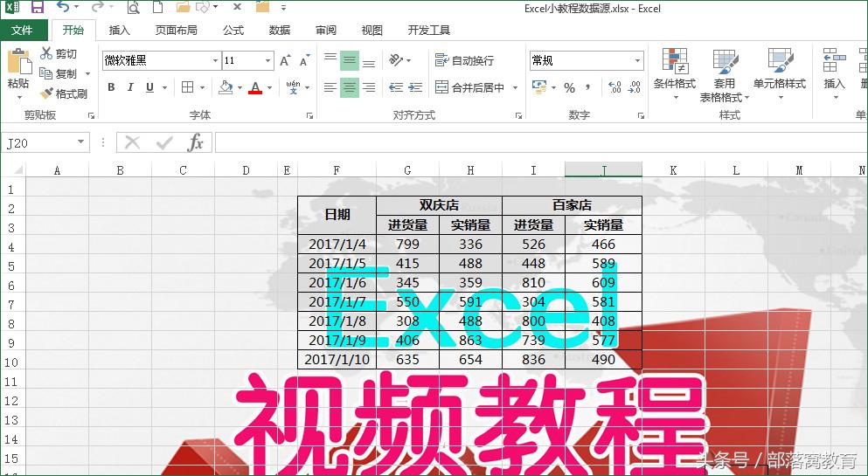Increase the number of decimal places
Image resolution: width=868 pixels, height=476 pixels.
(x=615, y=87)
